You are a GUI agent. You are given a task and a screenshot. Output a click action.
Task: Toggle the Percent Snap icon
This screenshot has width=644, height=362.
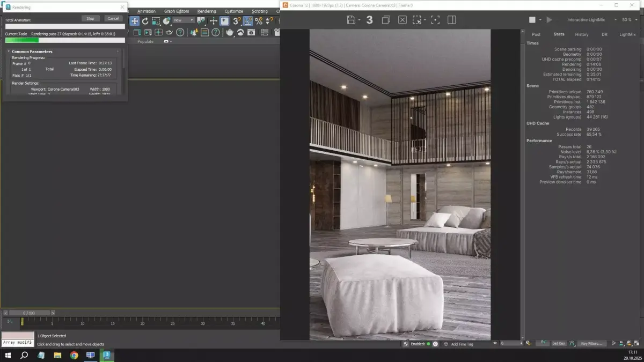(x=258, y=21)
